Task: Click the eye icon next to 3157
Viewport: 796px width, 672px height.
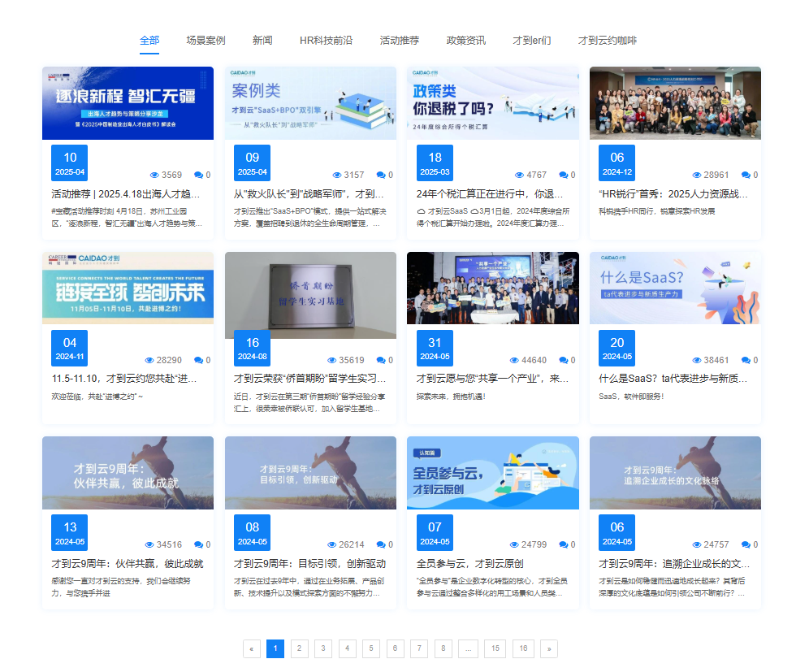Action: pyautogui.click(x=336, y=176)
